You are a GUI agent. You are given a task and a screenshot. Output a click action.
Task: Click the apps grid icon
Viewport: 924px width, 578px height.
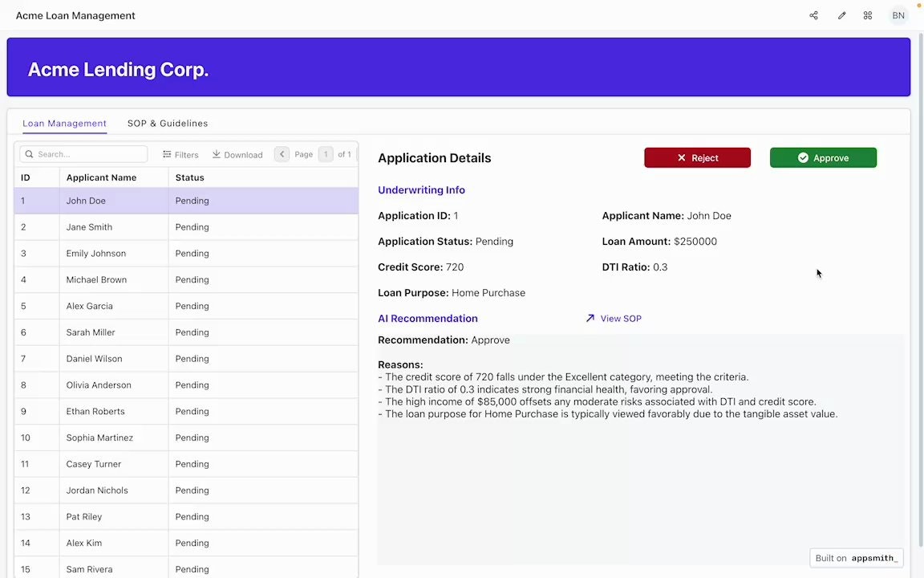(x=867, y=15)
